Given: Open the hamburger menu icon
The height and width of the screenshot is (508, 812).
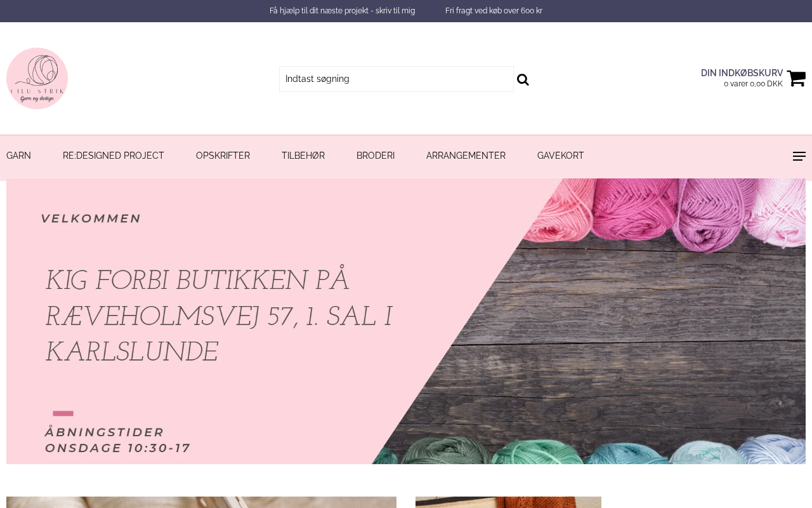Looking at the screenshot, I should [799, 156].
